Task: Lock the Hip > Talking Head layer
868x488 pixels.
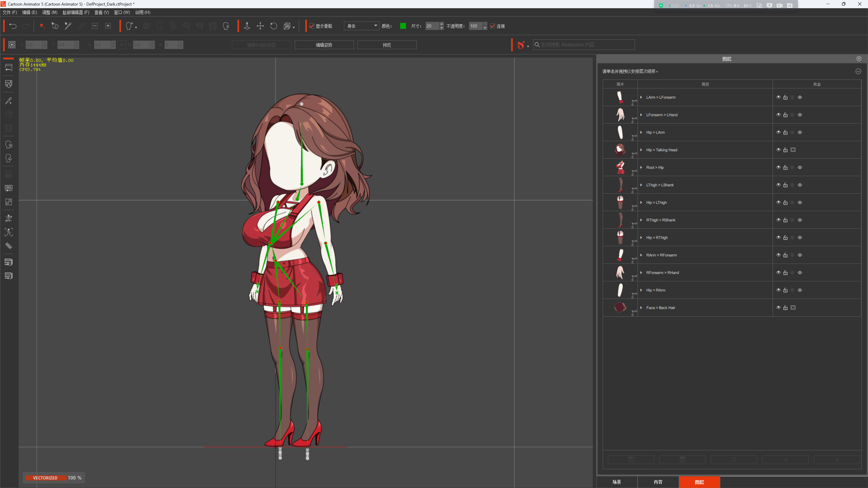Action: [x=785, y=150]
